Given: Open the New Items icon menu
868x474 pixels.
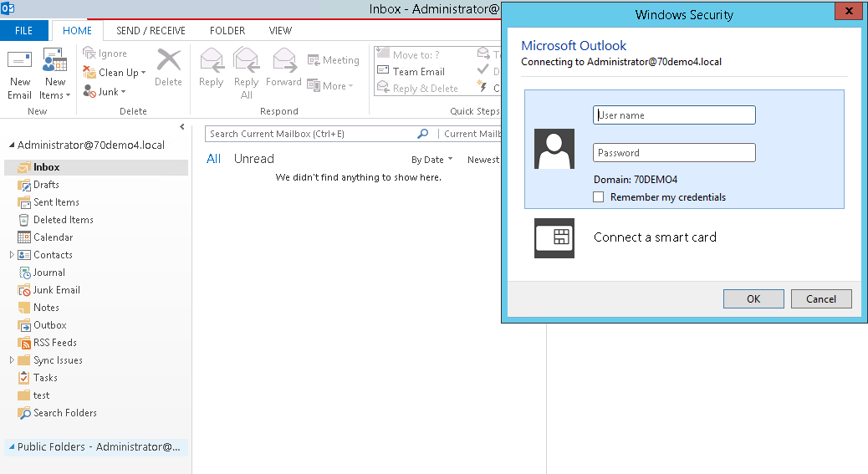Looking at the screenshot, I should click(55, 60).
